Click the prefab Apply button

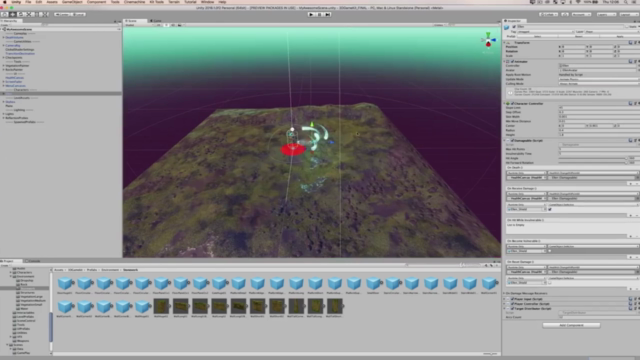click(620, 36)
